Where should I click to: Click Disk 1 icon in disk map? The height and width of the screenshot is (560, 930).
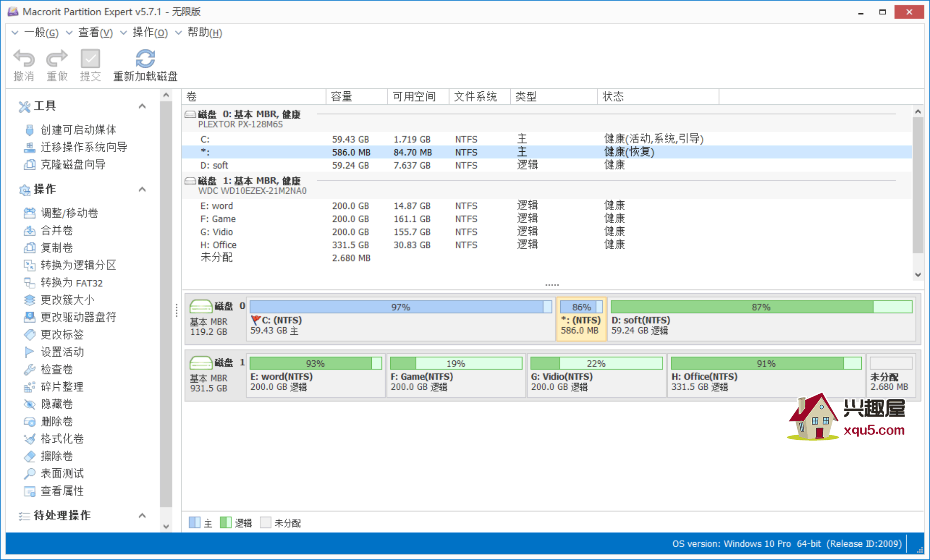click(201, 363)
